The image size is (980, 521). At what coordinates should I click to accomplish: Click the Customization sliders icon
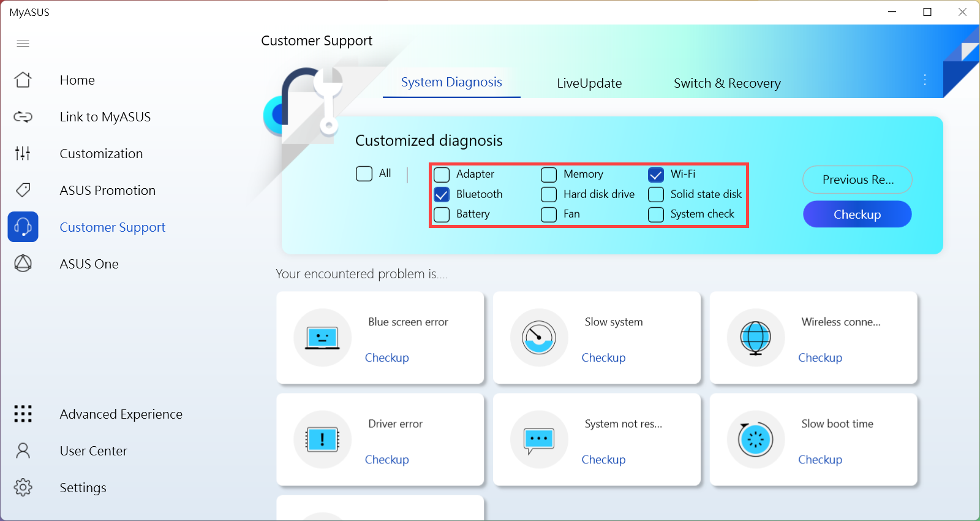(23, 153)
